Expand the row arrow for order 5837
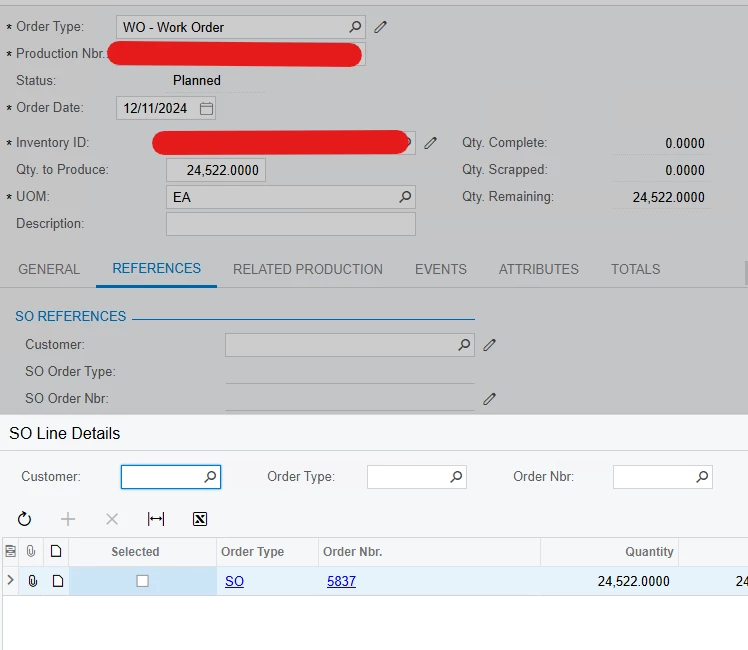748x650 pixels. coord(10,580)
